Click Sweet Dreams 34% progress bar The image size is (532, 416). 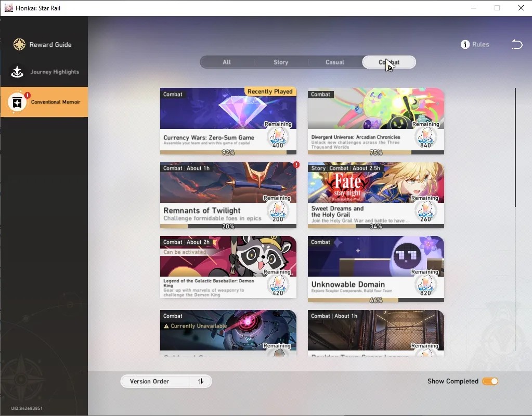[376, 226]
